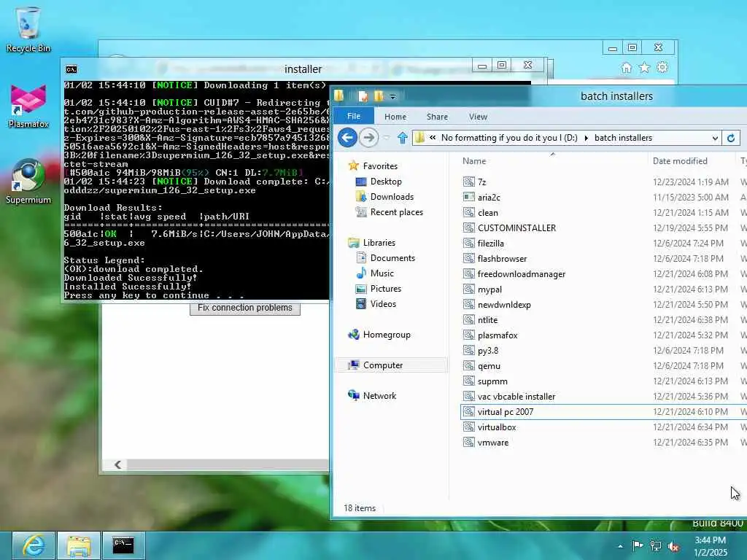Image resolution: width=747 pixels, height=560 pixels.
Task: Refresh the batch installers folder view
Action: point(731,138)
